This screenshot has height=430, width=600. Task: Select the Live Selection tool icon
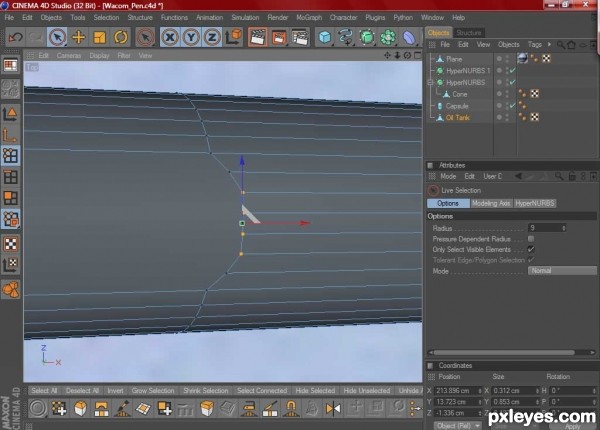coord(57,37)
